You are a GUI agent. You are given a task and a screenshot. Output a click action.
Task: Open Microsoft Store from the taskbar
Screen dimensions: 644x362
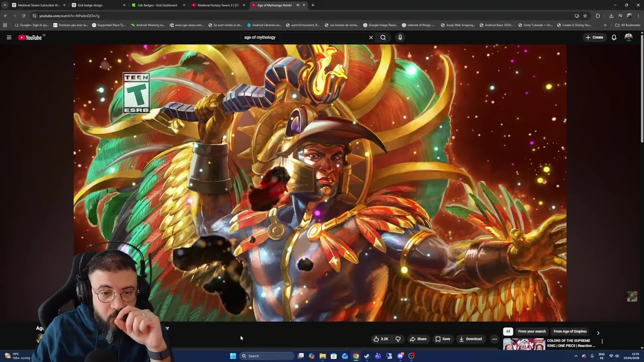(x=334, y=356)
